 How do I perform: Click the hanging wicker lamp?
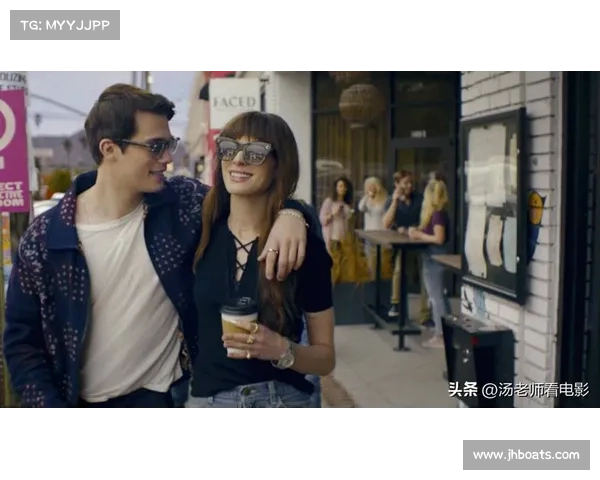click(361, 103)
